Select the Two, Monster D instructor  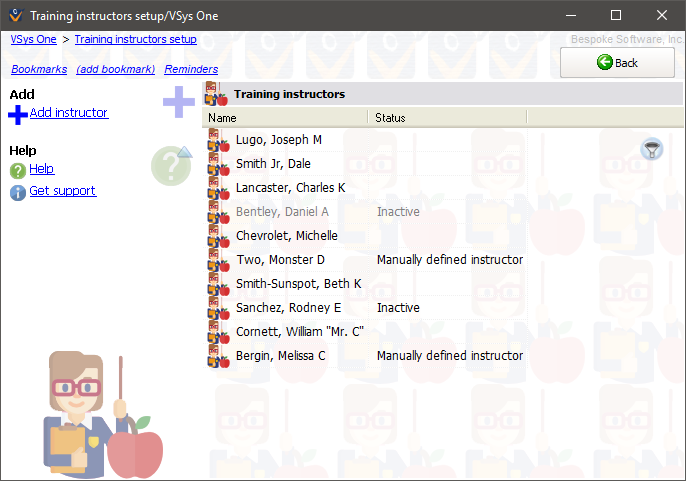tap(280, 260)
